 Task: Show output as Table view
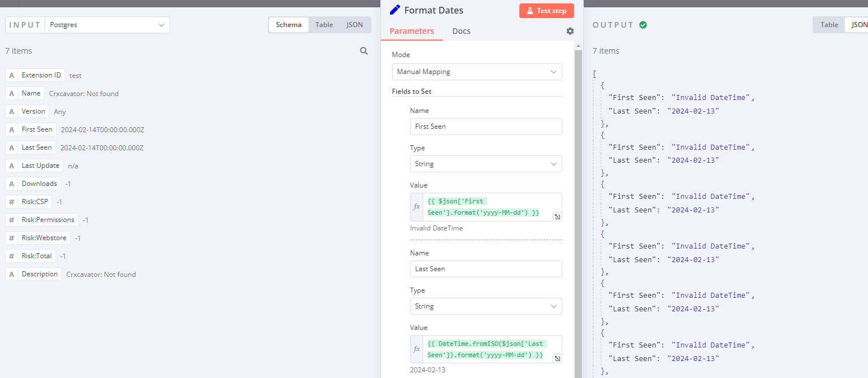829,25
